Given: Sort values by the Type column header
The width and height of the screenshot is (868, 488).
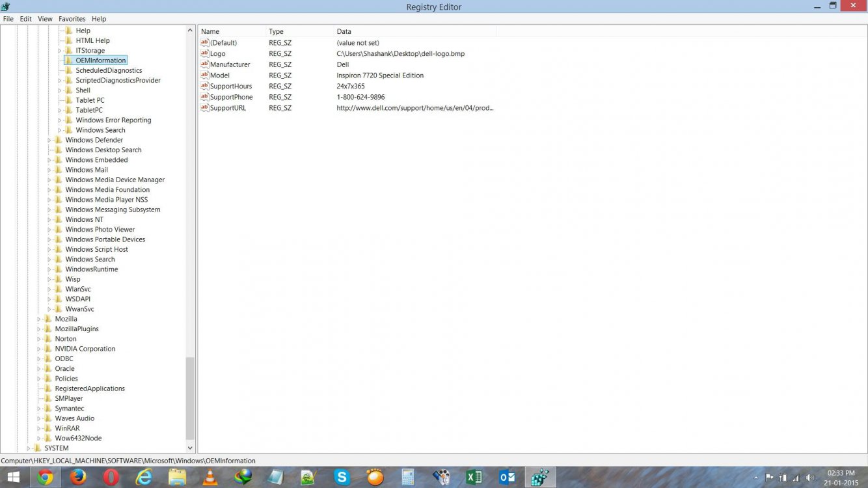Looking at the screenshot, I should (x=300, y=31).
